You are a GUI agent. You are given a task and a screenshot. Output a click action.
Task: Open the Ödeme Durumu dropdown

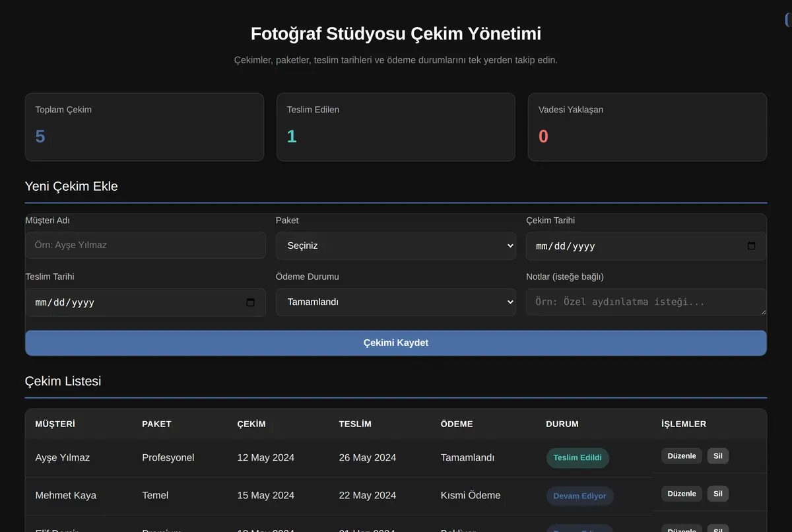click(396, 302)
